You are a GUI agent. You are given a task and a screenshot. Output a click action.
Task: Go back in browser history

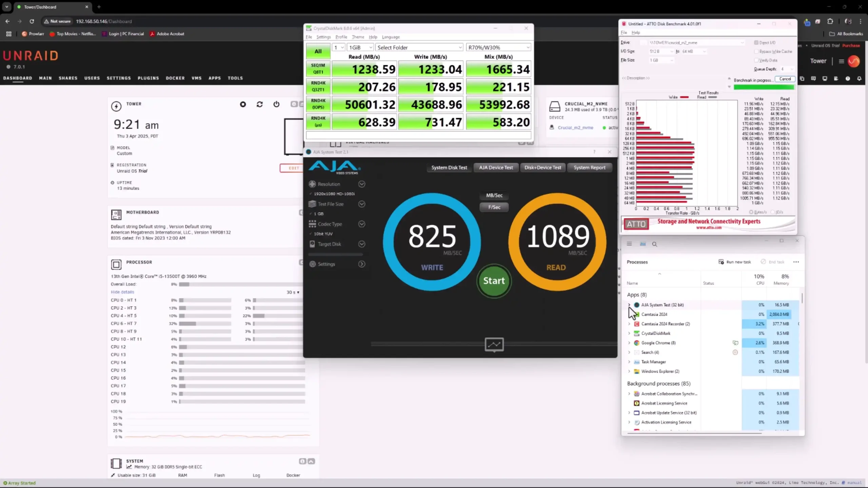tap(7, 21)
